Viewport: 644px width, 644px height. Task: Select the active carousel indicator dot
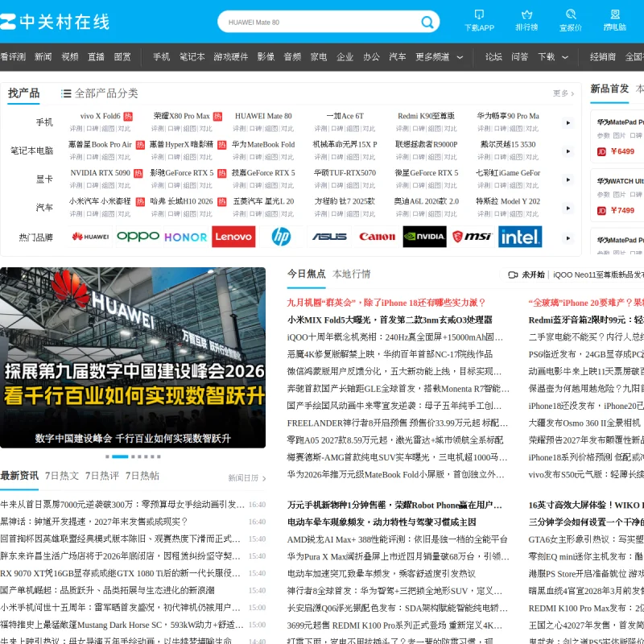pyautogui.click(x=120, y=456)
